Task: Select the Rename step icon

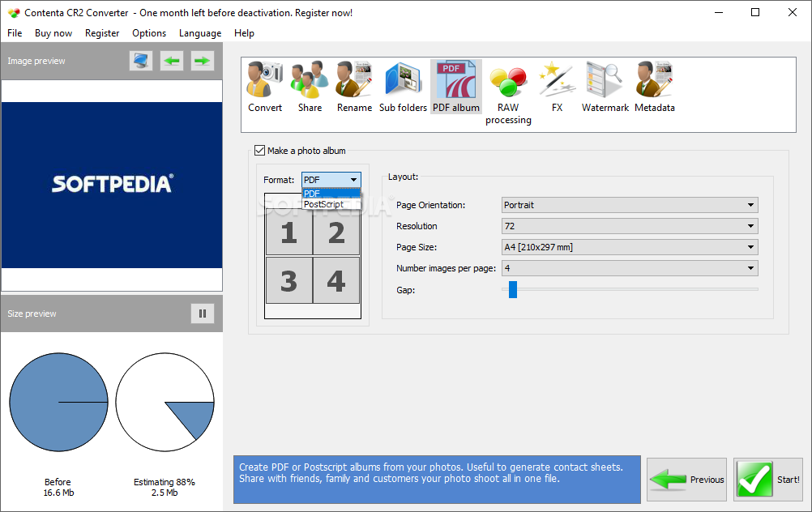Action: pos(354,87)
